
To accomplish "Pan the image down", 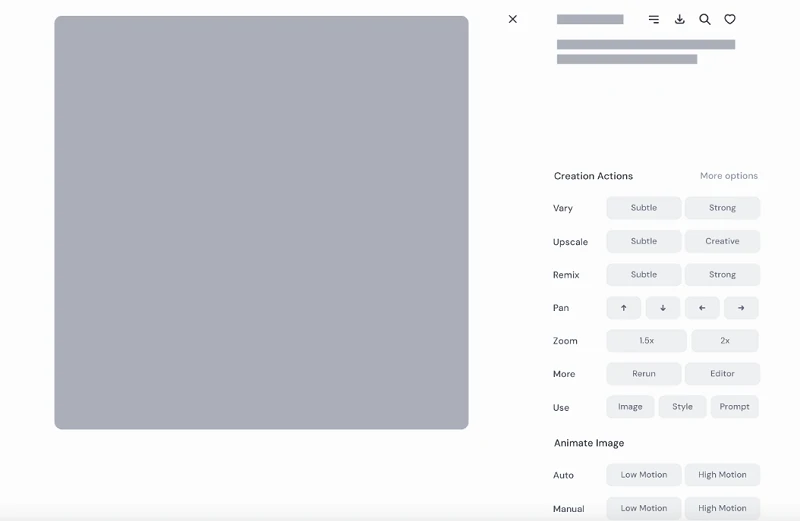I will pos(663,308).
